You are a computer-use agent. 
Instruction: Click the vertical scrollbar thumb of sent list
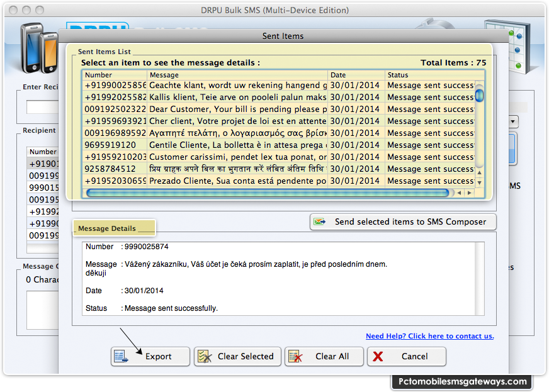coord(479,95)
